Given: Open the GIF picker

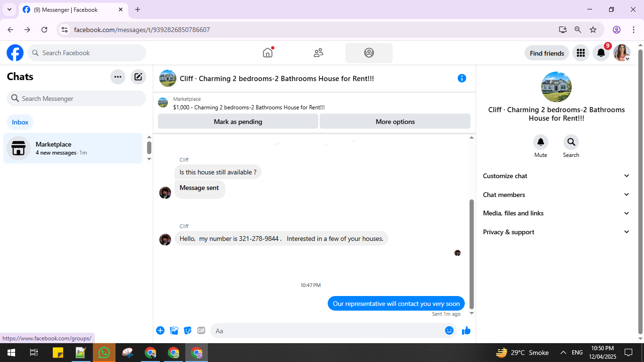Looking at the screenshot, I should click(201, 330).
